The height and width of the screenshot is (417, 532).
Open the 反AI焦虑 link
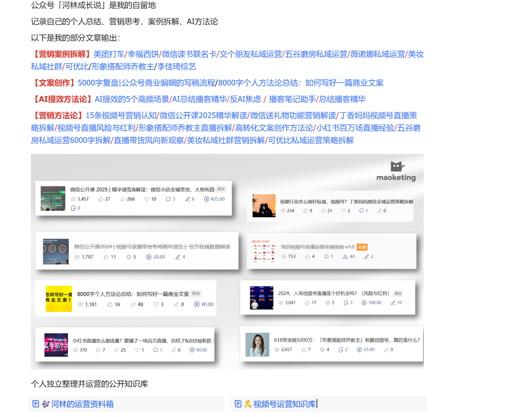tap(246, 99)
